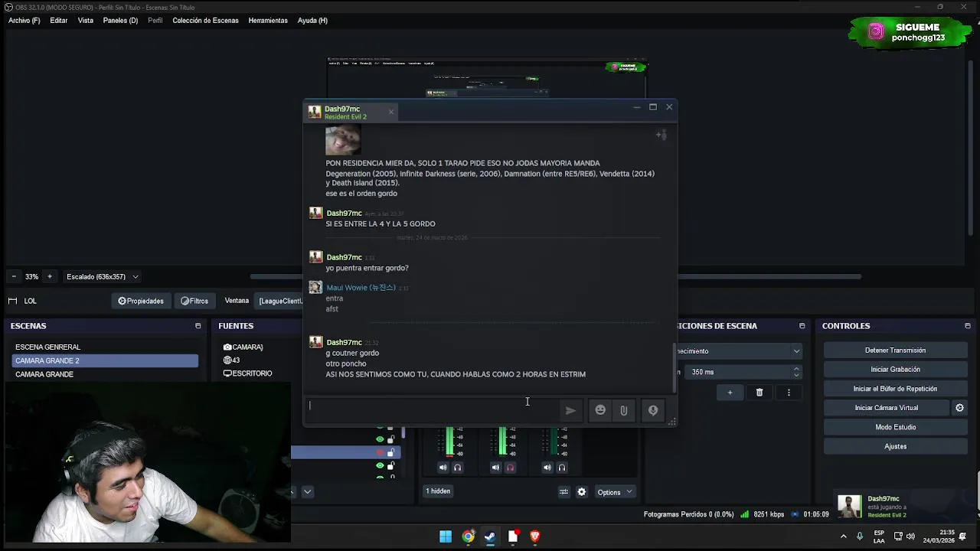
Task: Open source Propiedades button
Action: point(141,301)
